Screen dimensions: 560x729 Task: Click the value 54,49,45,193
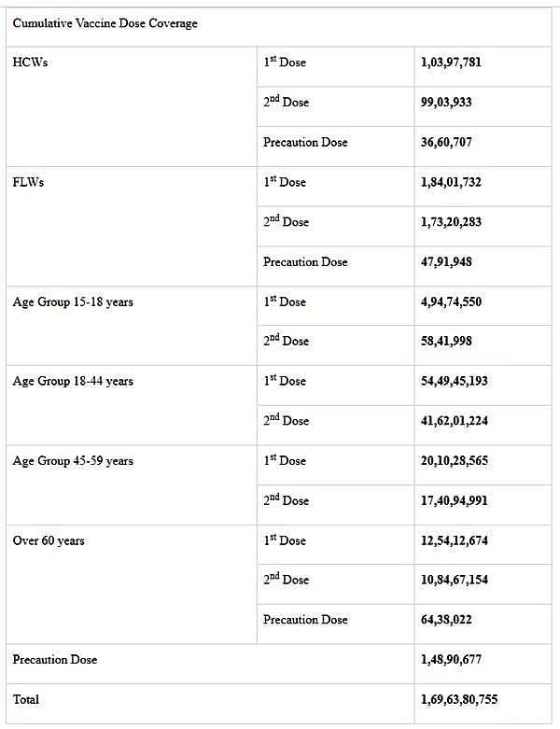click(455, 381)
